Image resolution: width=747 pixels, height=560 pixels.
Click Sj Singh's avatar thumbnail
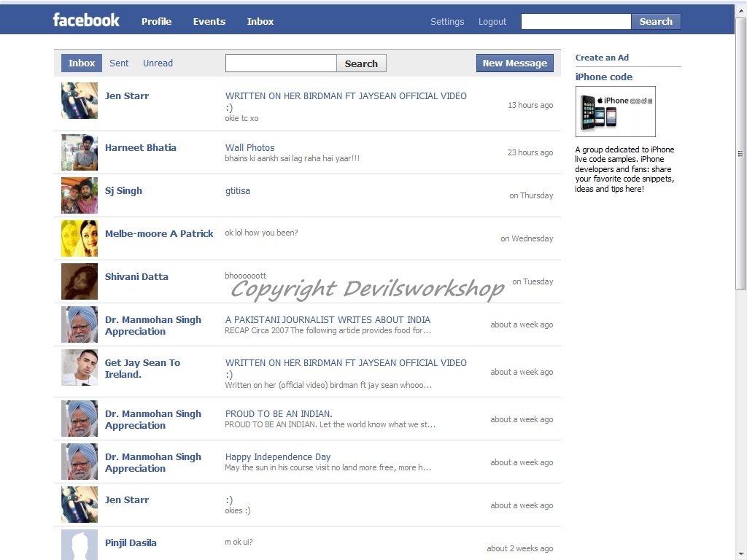click(80, 195)
